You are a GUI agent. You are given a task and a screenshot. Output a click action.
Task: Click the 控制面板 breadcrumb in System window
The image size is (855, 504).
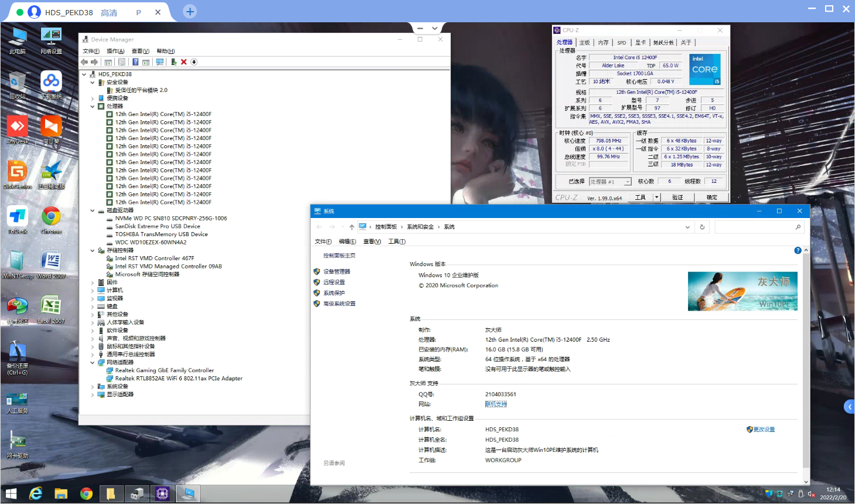click(x=386, y=227)
